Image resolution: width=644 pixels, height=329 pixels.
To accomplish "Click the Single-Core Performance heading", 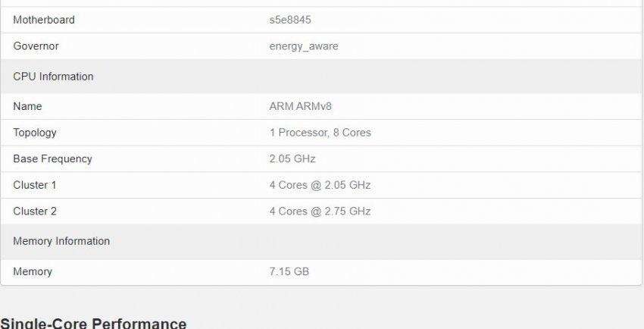I will click(x=93, y=323).
